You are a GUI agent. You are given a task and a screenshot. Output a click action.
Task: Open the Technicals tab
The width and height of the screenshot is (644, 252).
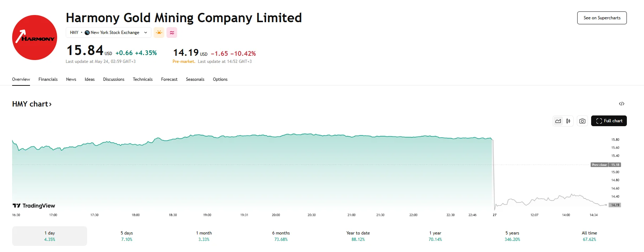[x=143, y=79]
